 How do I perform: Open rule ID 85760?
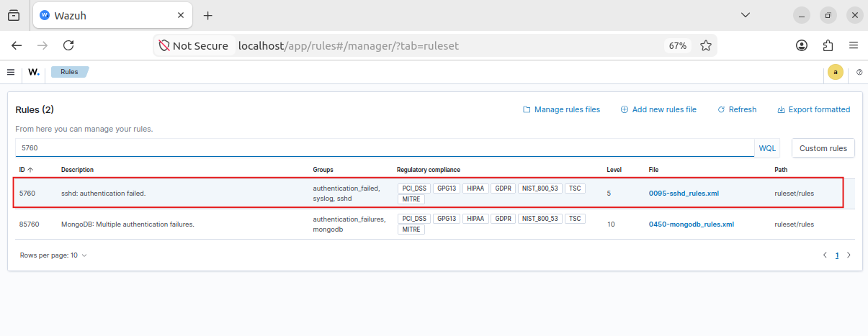[29, 224]
